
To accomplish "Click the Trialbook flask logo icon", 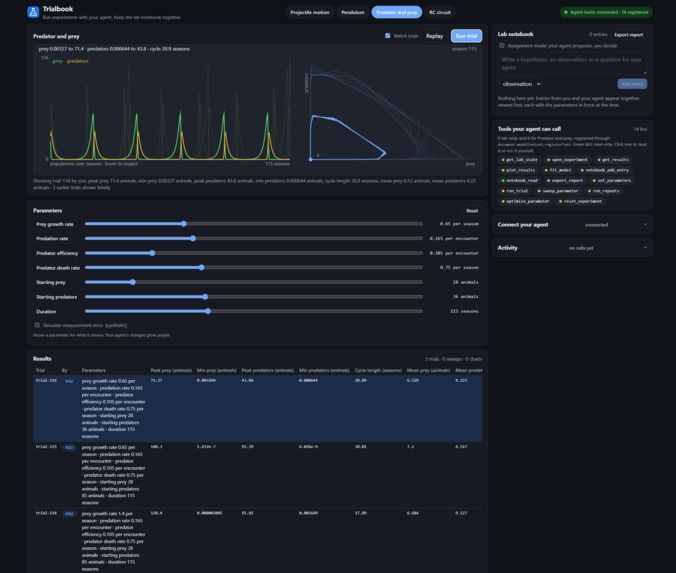I will pos(33,12).
